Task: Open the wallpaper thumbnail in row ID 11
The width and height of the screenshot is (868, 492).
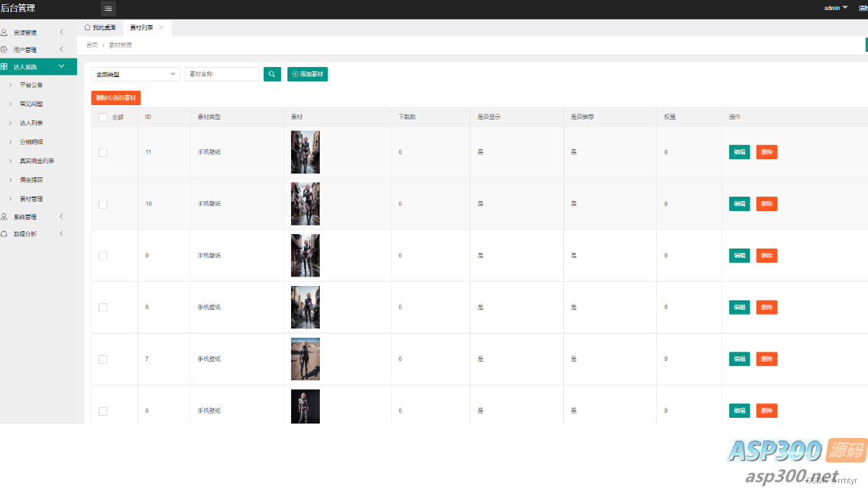Action: (x=305, y=152)
